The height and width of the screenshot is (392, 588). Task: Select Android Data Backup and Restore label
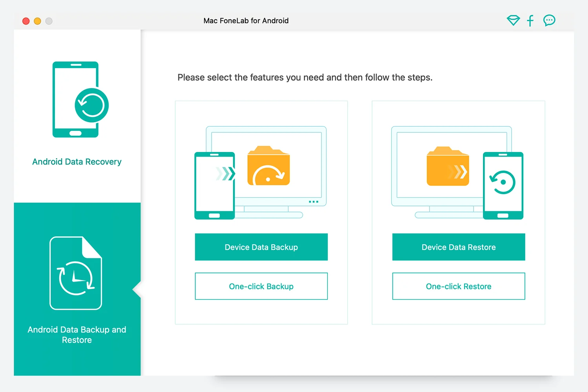pos(77,335)
